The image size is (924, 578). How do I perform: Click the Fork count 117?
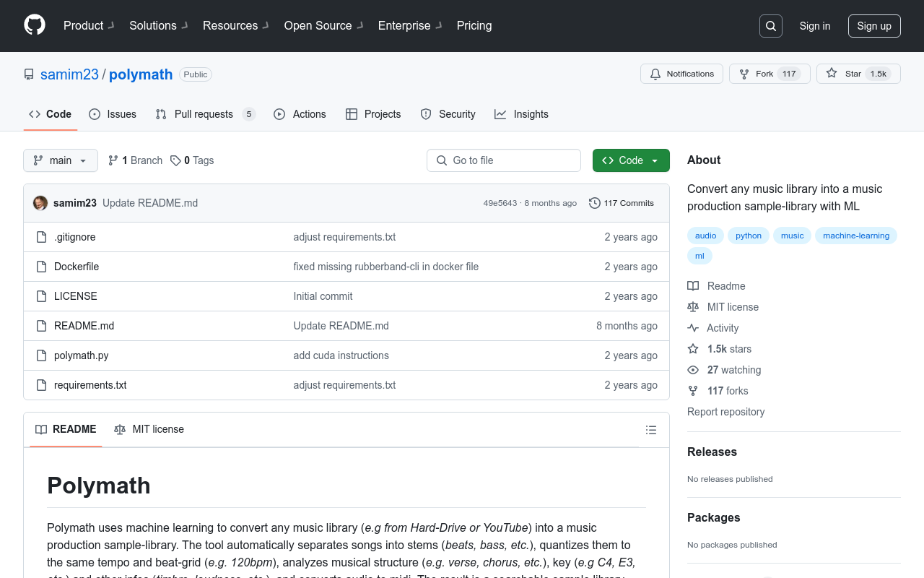pos(789,74)
